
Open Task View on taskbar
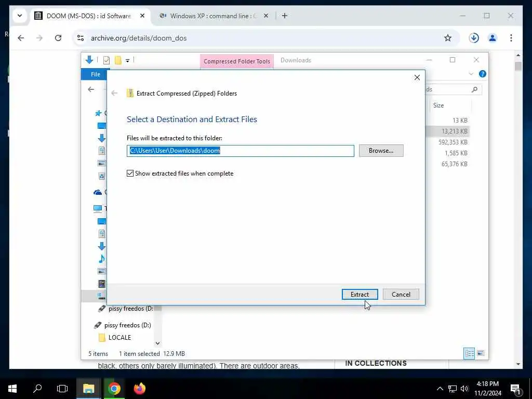click(62, 389)
